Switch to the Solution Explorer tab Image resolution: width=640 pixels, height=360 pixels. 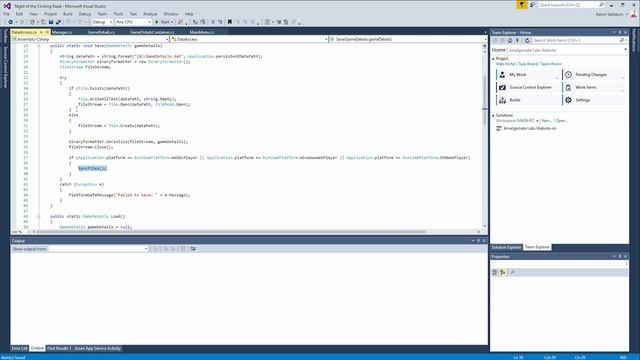point(506,247)
